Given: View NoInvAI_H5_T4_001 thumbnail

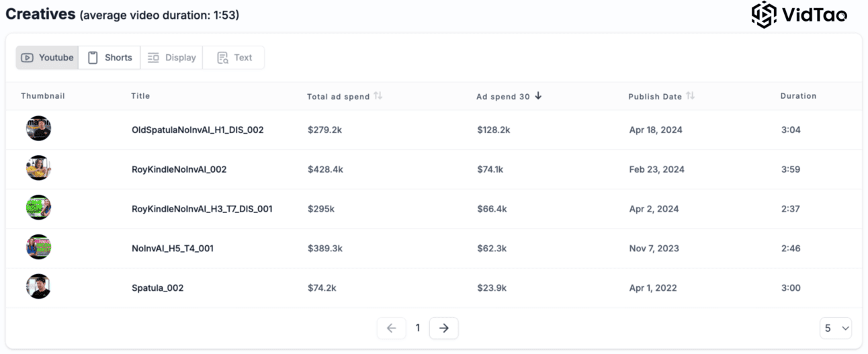Looking at the screenshot, I should [x=39, y=248].
